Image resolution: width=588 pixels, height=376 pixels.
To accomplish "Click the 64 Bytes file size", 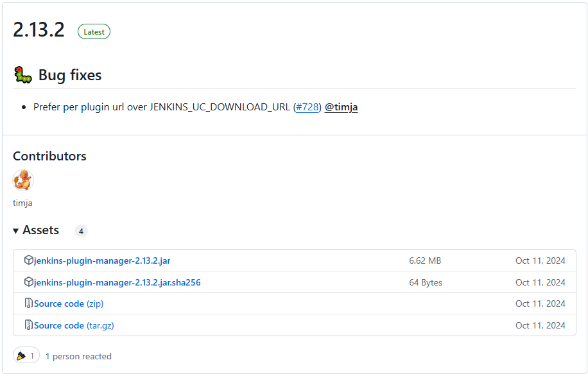I will click(426, 283).
